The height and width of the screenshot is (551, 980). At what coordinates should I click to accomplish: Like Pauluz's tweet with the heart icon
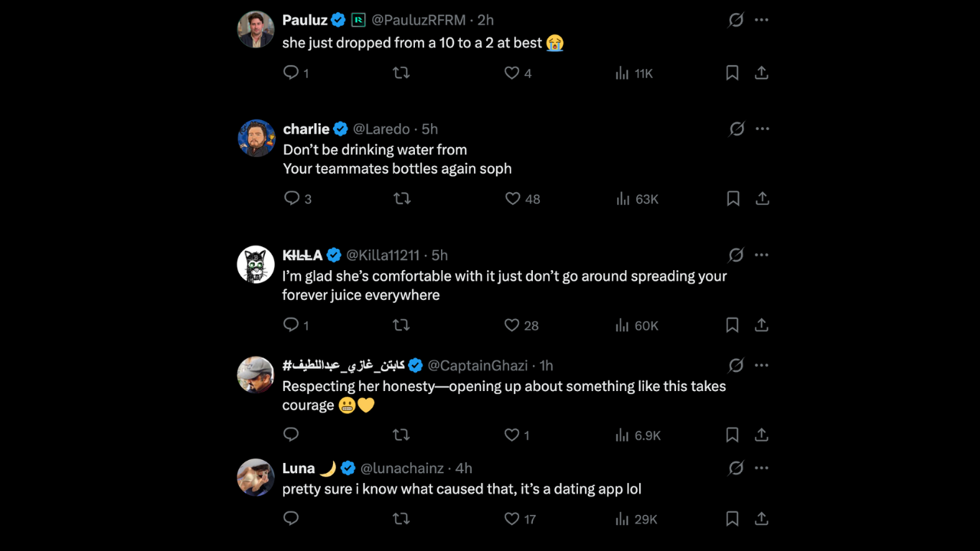[x=511, y=73]
